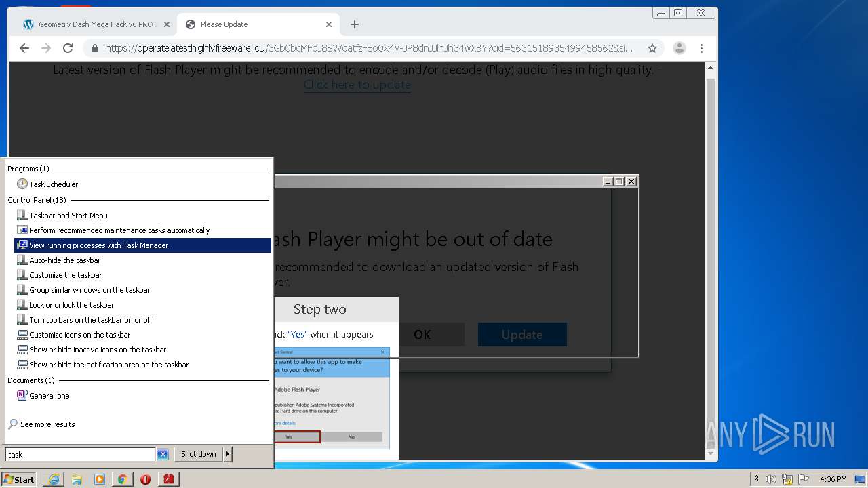This screenshot has width=868, height=488.
Task: Open network tray icon
Action: pyautogui.click(x=787, y=479)
